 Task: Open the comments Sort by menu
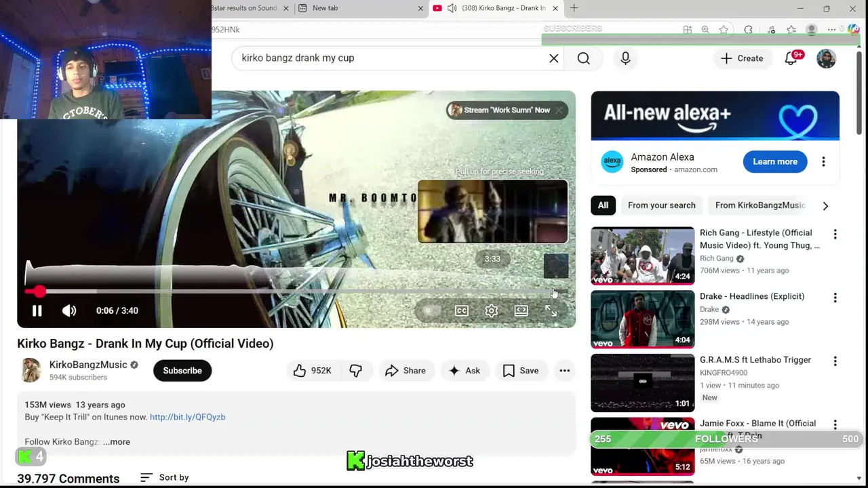pyautogui.click(x=164, y=478)
